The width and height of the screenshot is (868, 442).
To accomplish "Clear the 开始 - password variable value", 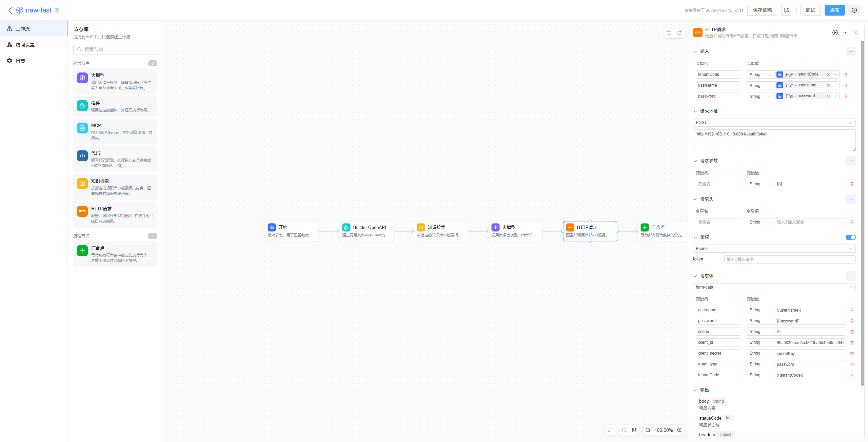I will (x=828, y=96).
